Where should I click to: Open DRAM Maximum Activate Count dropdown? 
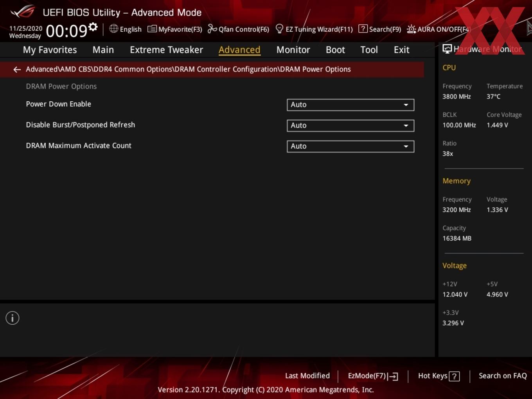[x=350, y=146]
